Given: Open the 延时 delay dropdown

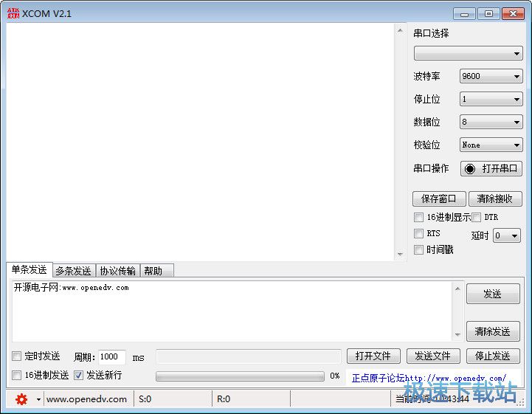Looking at the screenshot, I should [506, 235].
